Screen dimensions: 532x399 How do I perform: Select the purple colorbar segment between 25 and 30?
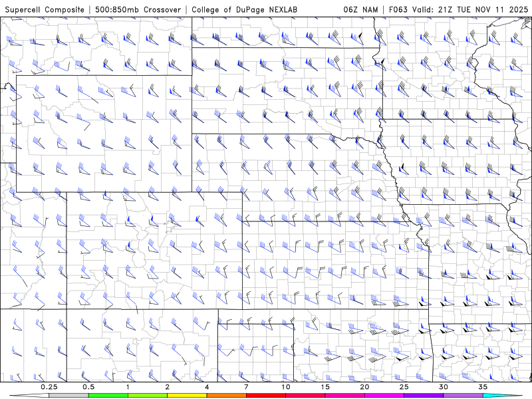[x=424, y=396]
